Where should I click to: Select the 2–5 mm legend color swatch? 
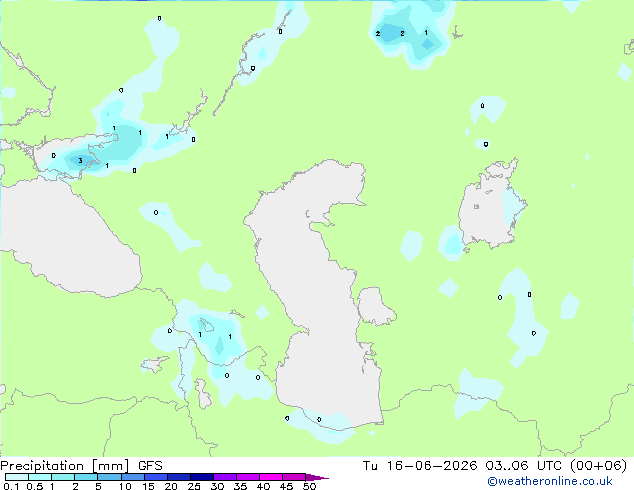click(86, 477)
